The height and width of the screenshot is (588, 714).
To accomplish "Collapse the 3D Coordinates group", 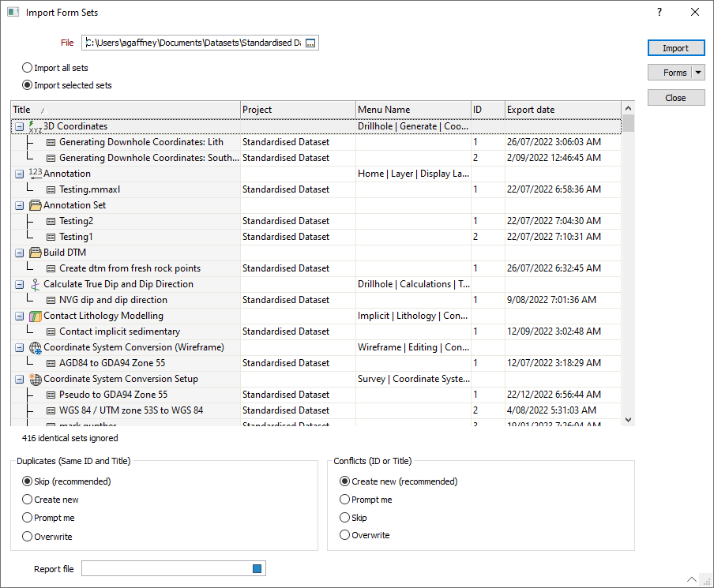I will click(19, 126).
